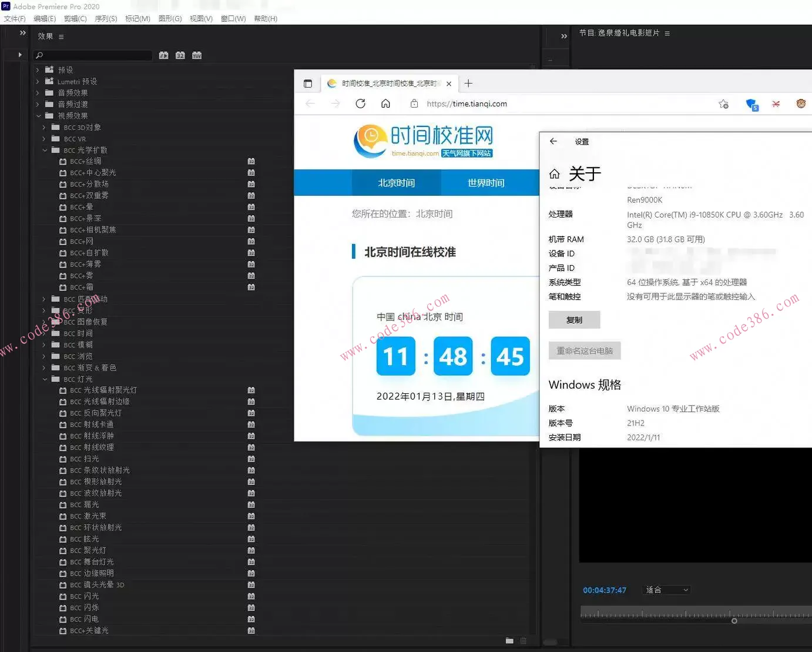Open the red extension icon in the browser toolbar
The width and height of the screenshot is (812, 652).
point(776,104)
